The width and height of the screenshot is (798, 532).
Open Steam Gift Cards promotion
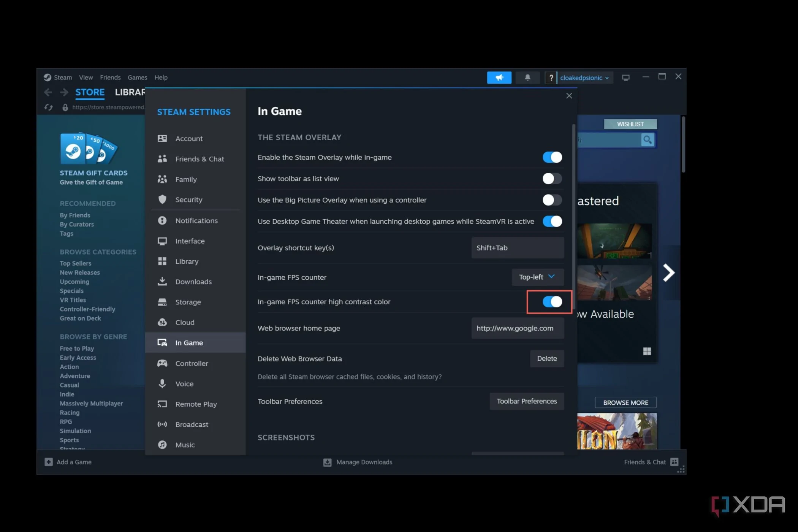[93, 159]
